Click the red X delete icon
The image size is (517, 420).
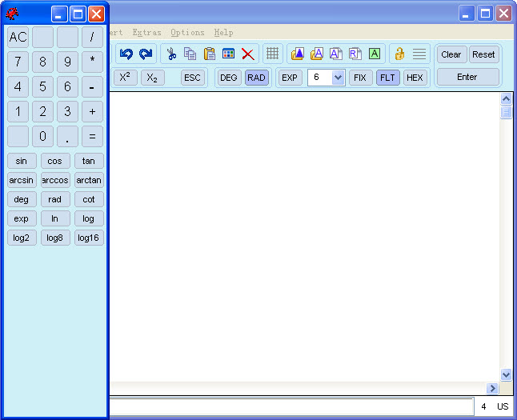pos(248,54)
